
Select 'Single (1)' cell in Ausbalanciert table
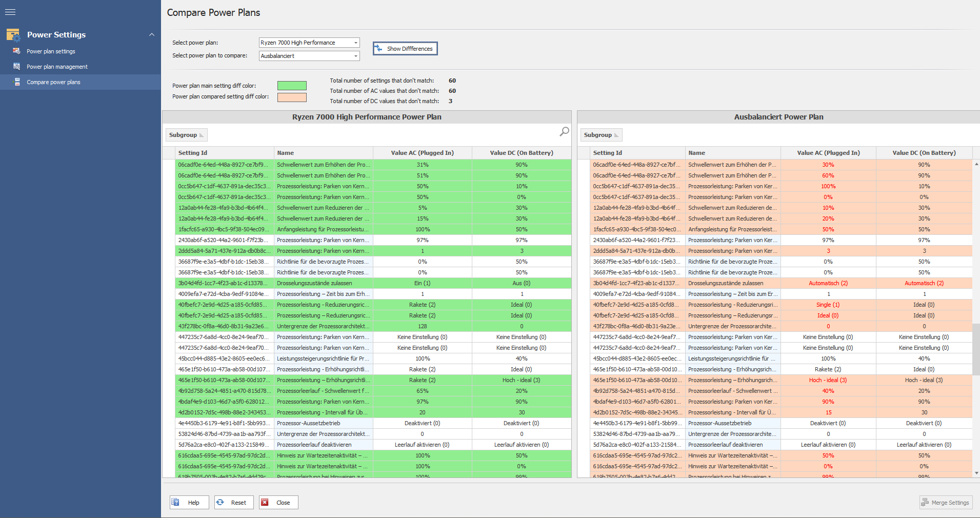point(828,305)
